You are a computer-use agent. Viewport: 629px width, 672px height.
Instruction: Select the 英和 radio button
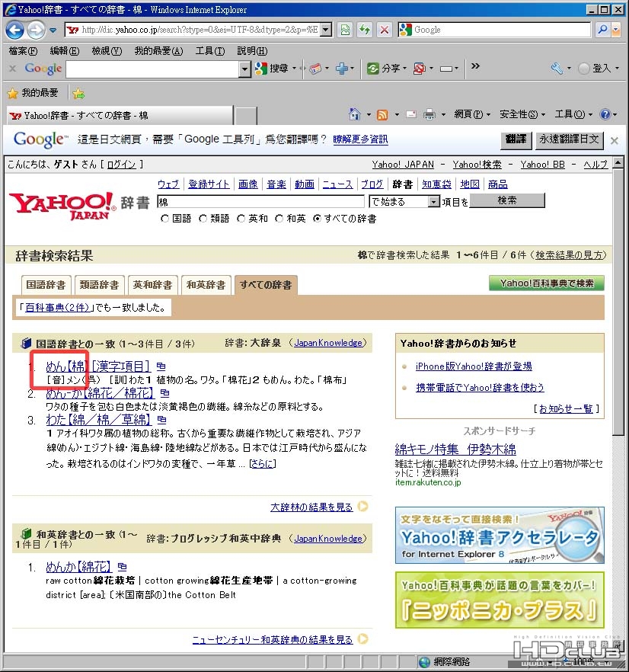pyautogui.click(x=241, y=219)
